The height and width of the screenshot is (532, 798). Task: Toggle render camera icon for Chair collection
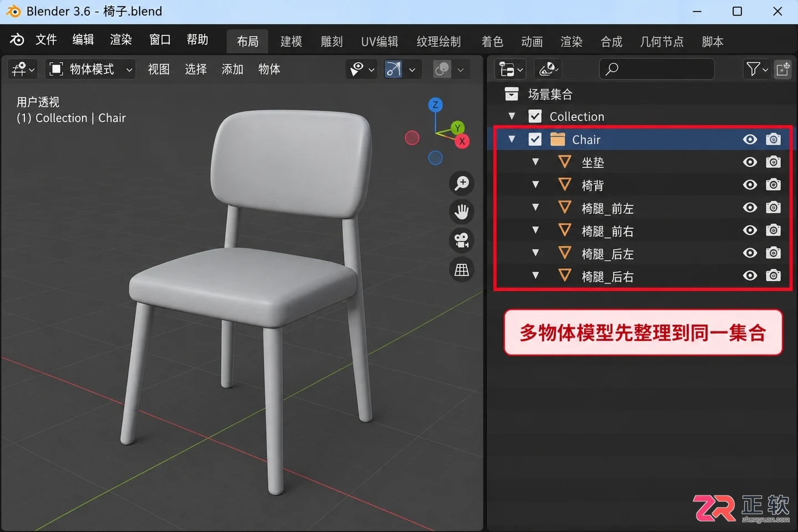pos(773,139)
